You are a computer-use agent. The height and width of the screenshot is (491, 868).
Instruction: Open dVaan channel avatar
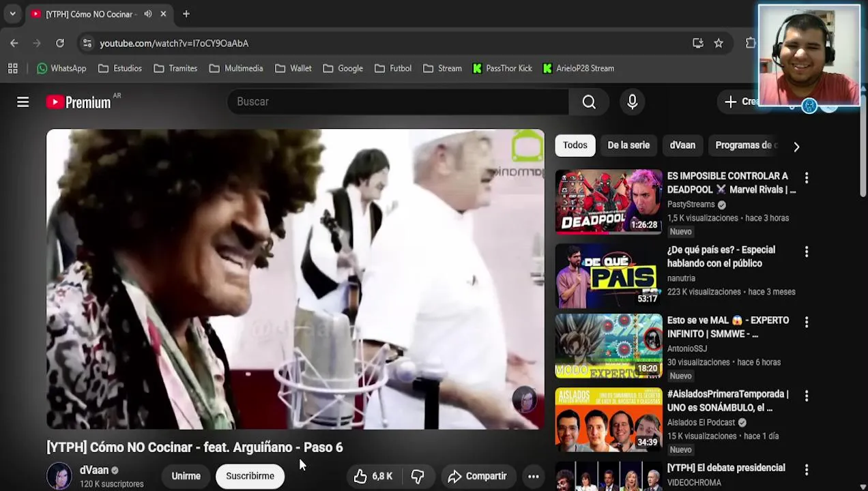point(59,476)
